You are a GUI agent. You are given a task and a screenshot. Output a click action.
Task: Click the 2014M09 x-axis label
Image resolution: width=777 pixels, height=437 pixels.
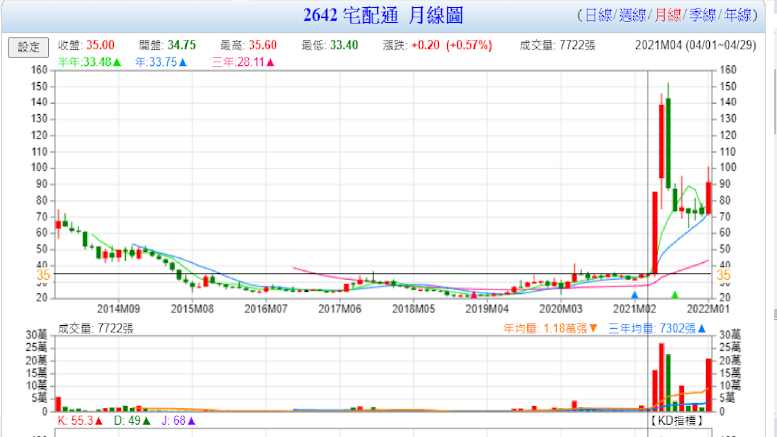click(x=118, y=309)
